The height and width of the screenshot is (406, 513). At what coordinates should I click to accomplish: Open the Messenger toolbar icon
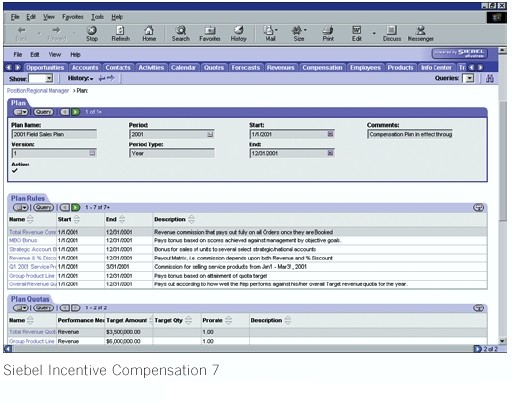pyautogui.click(x=421, y=30)
